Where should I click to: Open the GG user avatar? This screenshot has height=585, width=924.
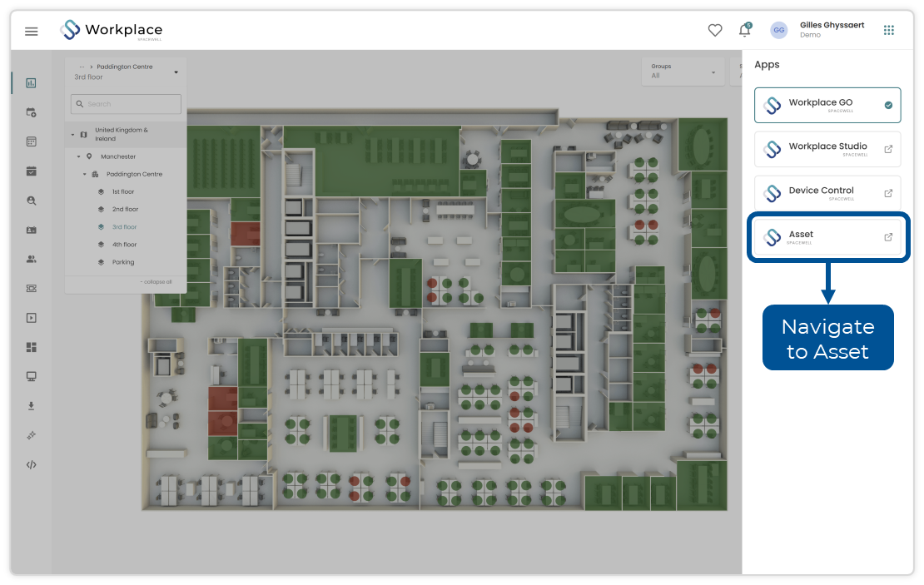click(x=779, y=30)
